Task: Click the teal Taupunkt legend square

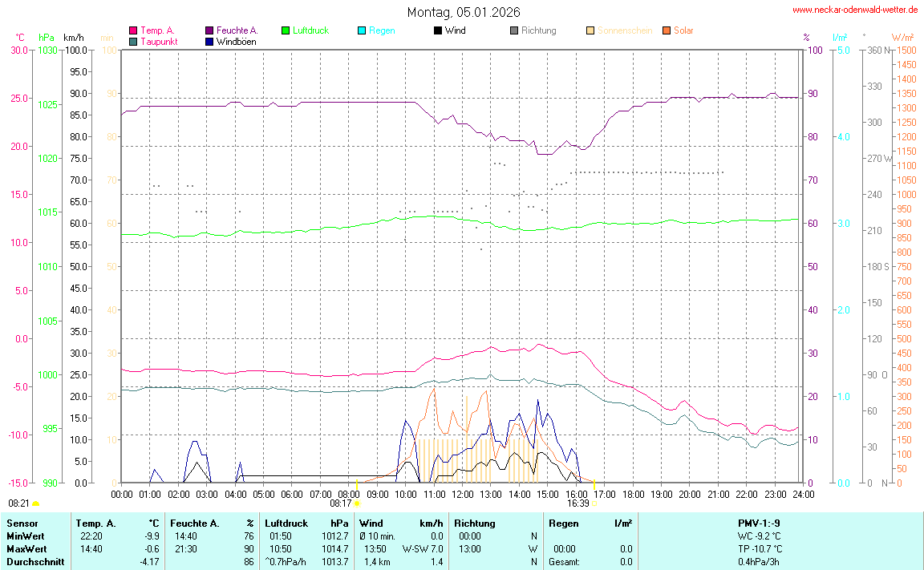Action: click(x=133, y=42)
